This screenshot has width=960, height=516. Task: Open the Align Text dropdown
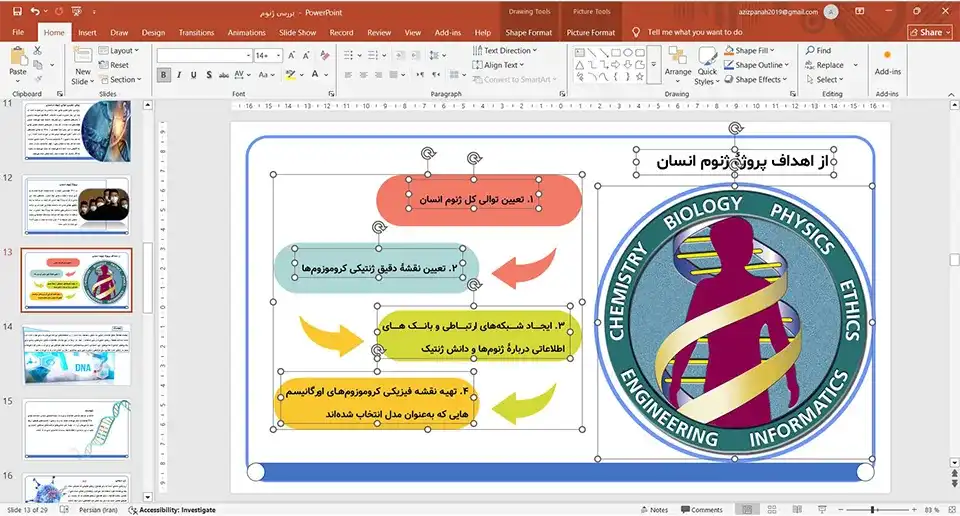point(498,65)
